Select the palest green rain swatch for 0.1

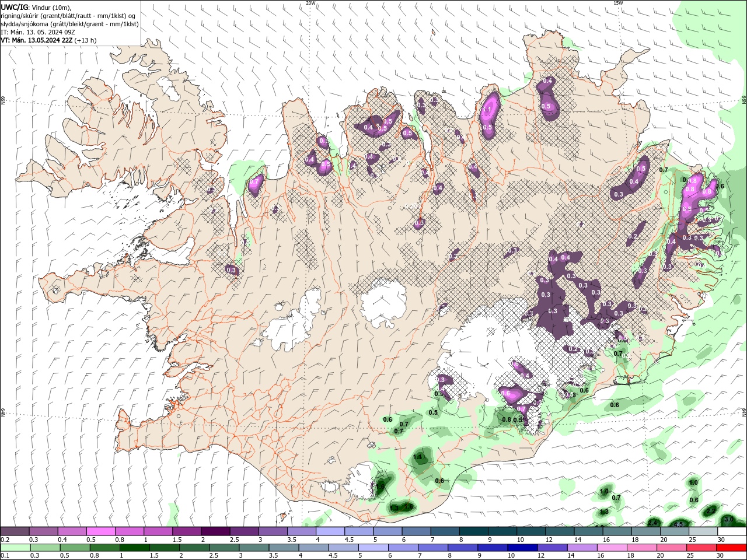pos(15,547)
